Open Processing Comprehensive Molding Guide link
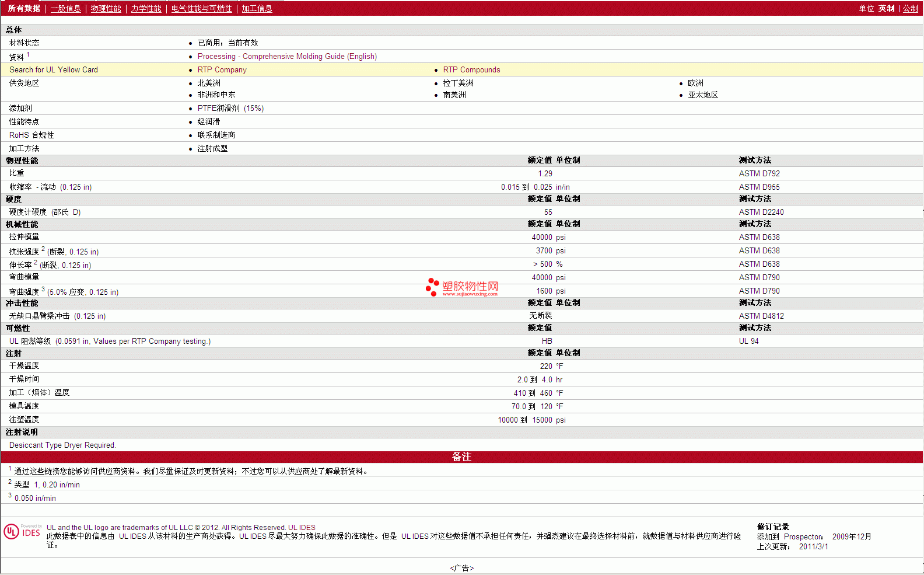The image size is (924, 575). (287, 56)
